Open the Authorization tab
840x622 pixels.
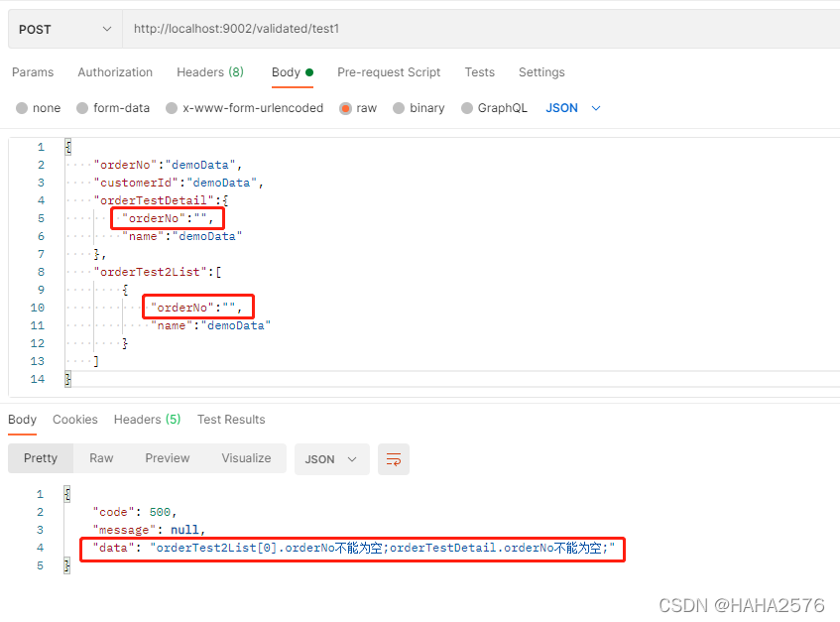[x=115, y=72]
